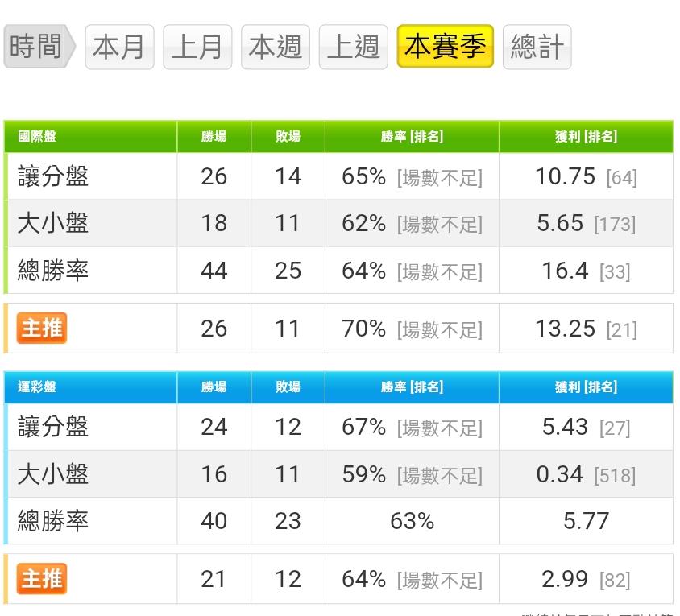The image size is (680, 616).
Task: Open the 大小盤 row in the 運彩盤 table
Action: tap(53, 473)
